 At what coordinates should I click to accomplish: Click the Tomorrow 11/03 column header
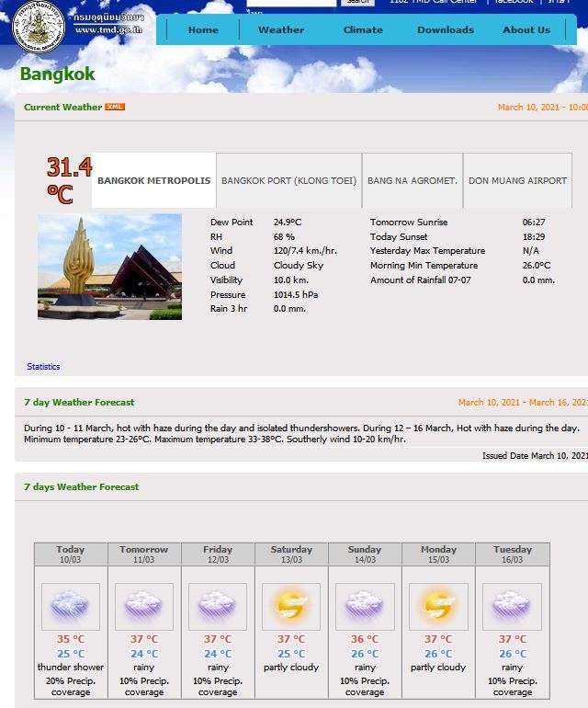tap(144, 554)
